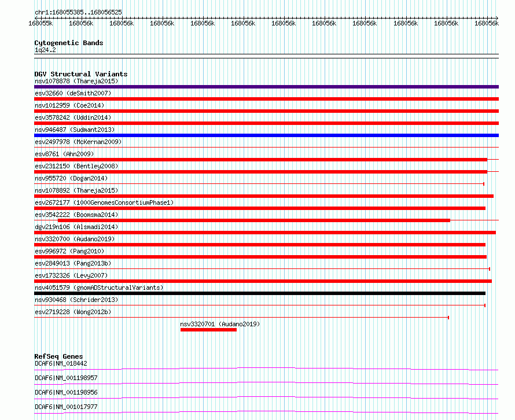Screen dimensions: 515x420
Task: Click the leftmost 168055k ruler tick label
Action: point(41,23)
